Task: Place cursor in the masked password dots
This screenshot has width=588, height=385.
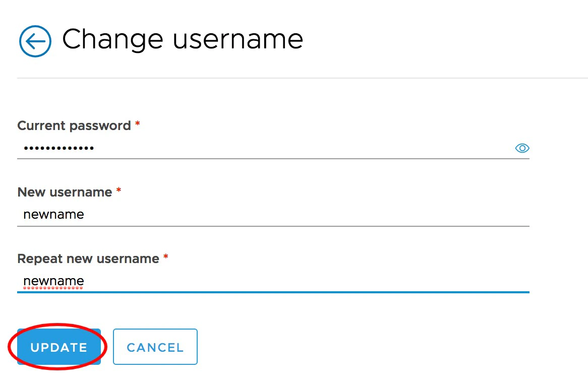Action: (58, 148)
